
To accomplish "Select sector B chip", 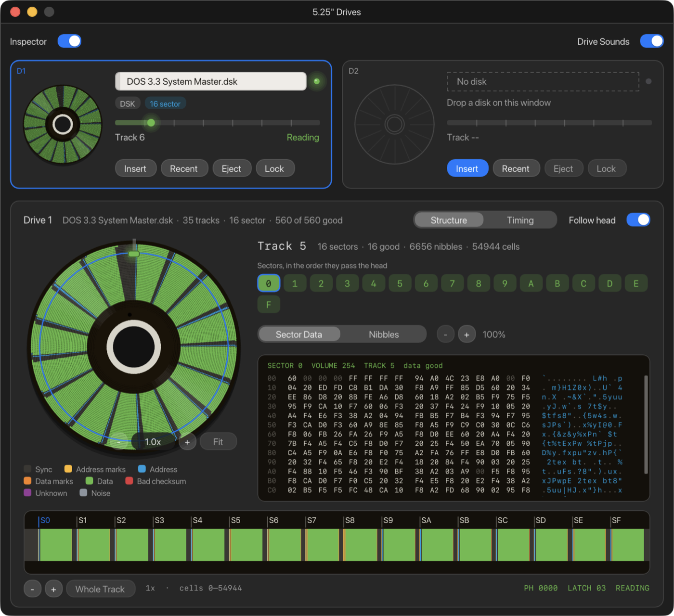I will [x=557, y=283].
